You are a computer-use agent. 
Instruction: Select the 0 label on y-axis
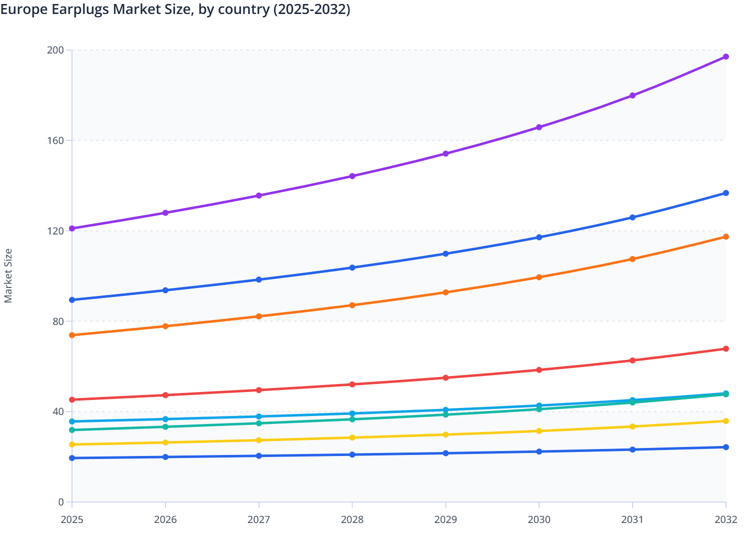pos(60,501)
